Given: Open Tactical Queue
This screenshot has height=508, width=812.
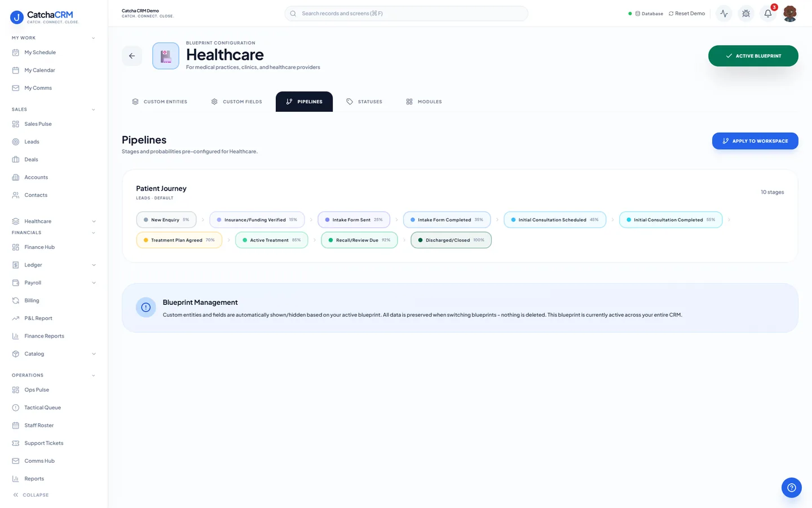Looking at the screenshot, I should pyautogui.click(x=54, y=408).
